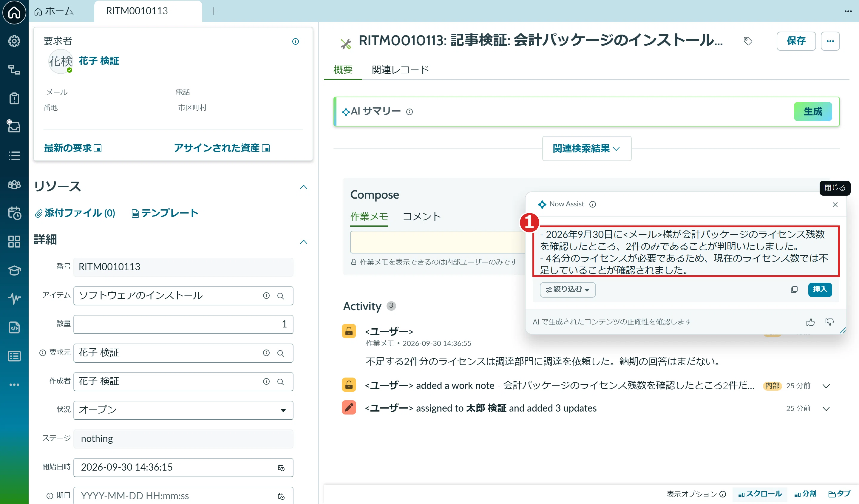Switch display option to 分割
Image resolution: width=859 pixels, height=504 pixels.
[x=805, y=494]
